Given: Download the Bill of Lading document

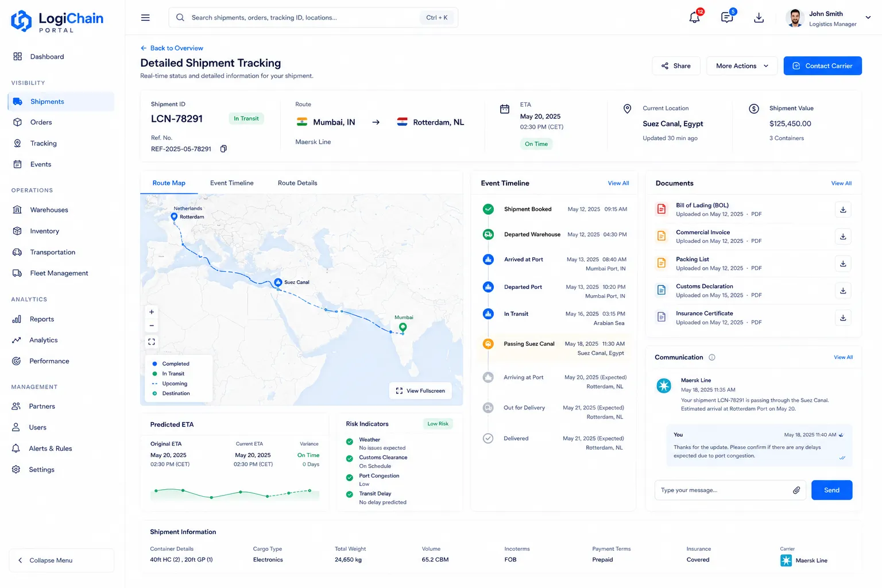Looking at the screenshot, I should coord(843,210).
